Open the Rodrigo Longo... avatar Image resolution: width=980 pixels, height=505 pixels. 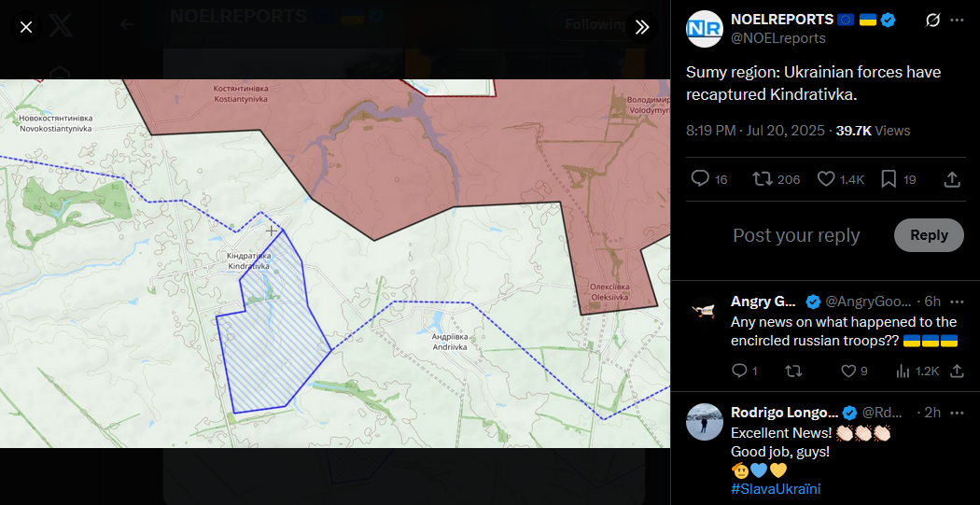click(705, 421)
